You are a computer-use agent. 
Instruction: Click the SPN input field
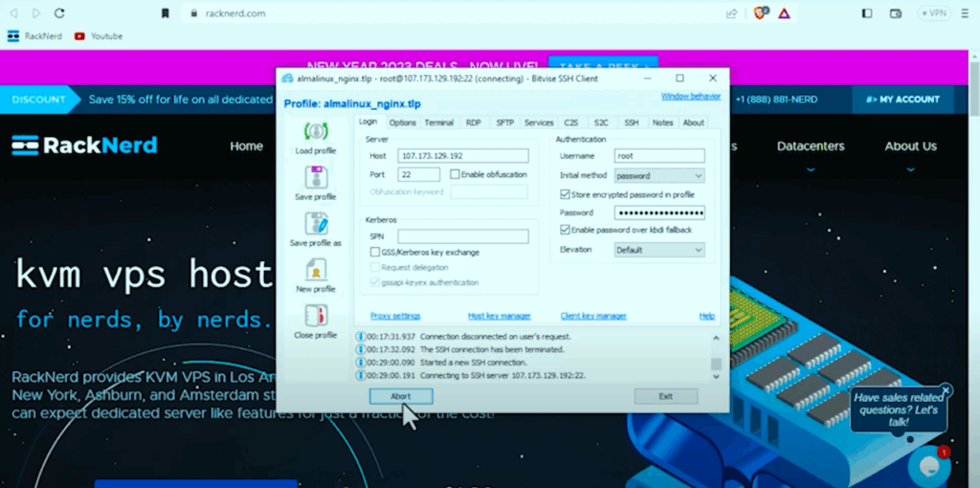pyautogui.click(x=463, y=236)
